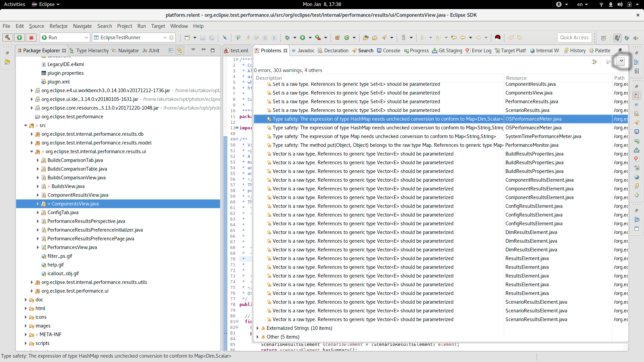Click the New wizard toolbar icon
644x362 pixels.
(x=187, y=38)
